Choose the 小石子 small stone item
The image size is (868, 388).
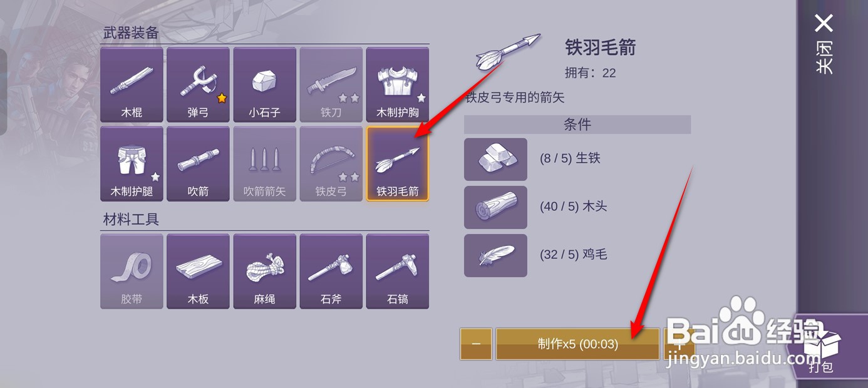264,84
